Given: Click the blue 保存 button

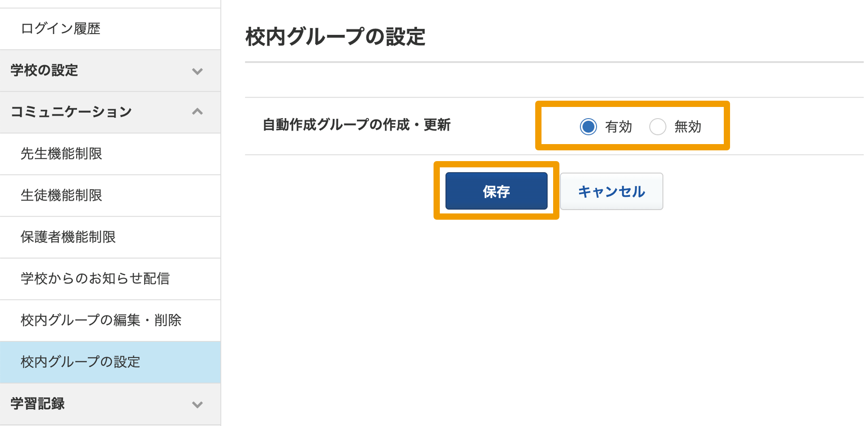Looking at the screenshot, I should point(496,191).
